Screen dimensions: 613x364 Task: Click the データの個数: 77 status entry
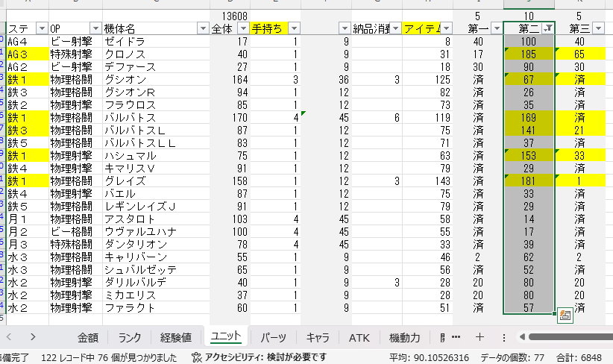tap(512, 357)
